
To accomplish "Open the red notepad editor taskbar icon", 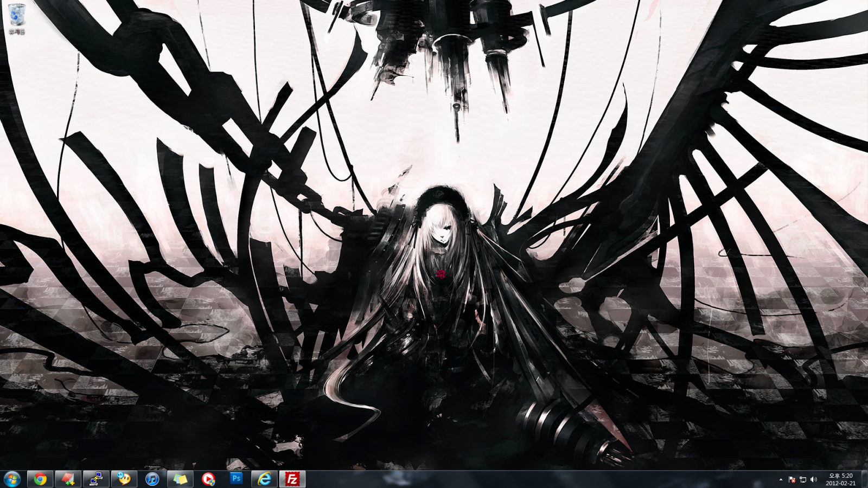I will click(68, 479).
